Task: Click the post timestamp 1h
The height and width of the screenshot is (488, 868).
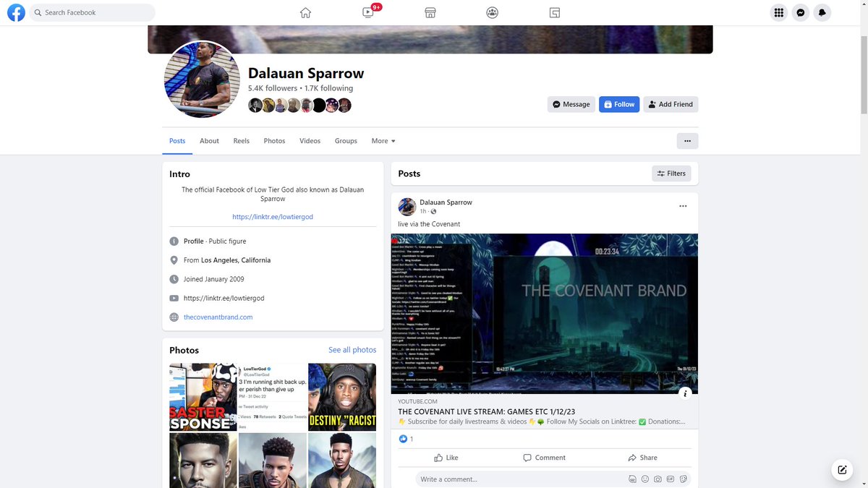Action: (x=423, y=211)
